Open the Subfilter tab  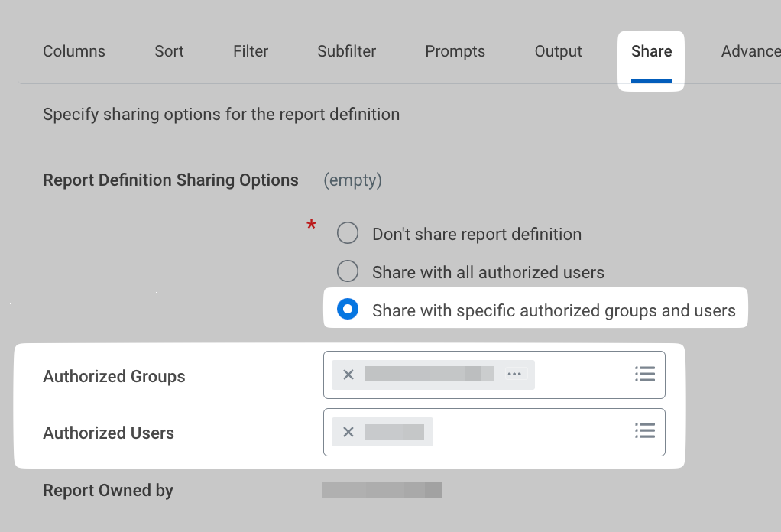pos(346,51)
